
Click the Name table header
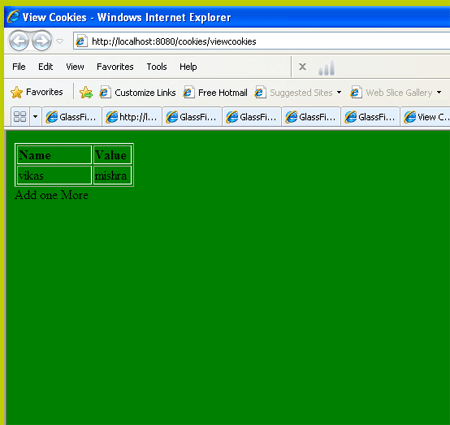pos(54,155)
